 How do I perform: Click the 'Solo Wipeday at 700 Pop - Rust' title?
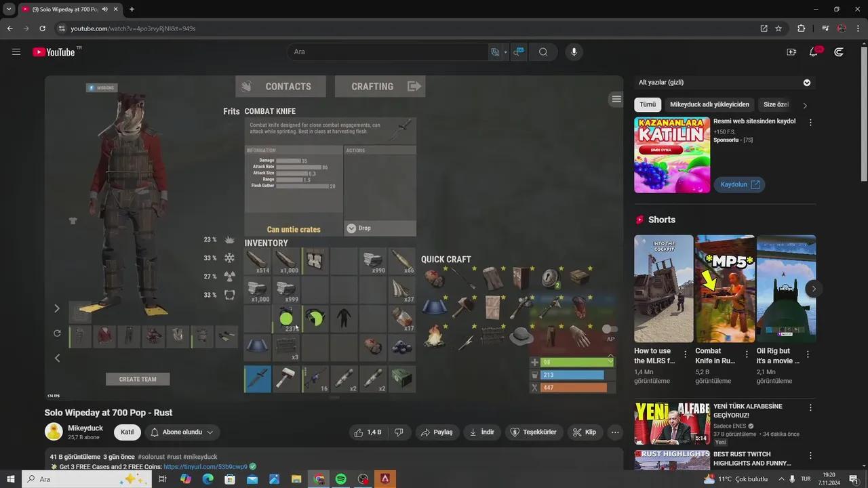108,413
